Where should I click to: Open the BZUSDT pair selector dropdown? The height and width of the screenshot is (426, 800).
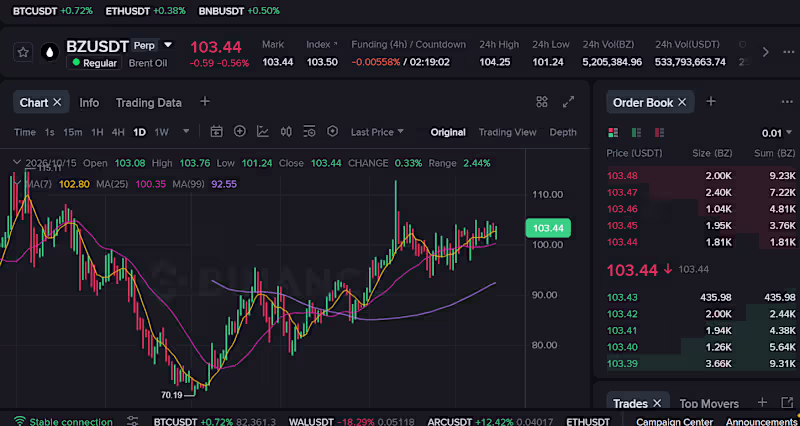pyautogui.click(x=168, y=45)
